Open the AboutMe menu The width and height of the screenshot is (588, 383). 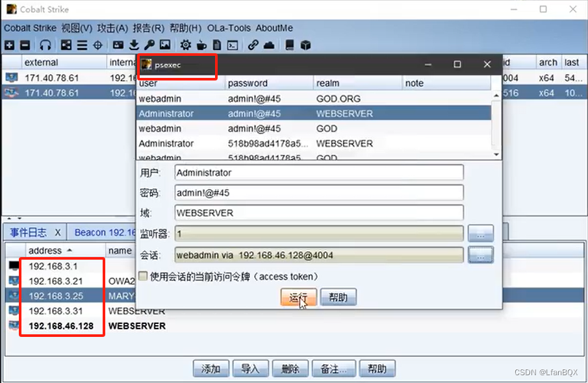[274, 28]
